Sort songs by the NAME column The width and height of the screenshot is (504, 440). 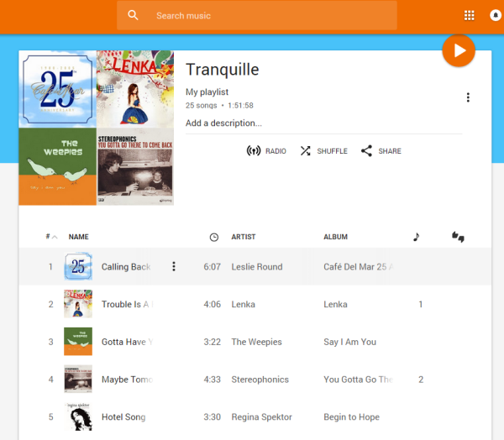pyautogui.click(x=78, y=237)
